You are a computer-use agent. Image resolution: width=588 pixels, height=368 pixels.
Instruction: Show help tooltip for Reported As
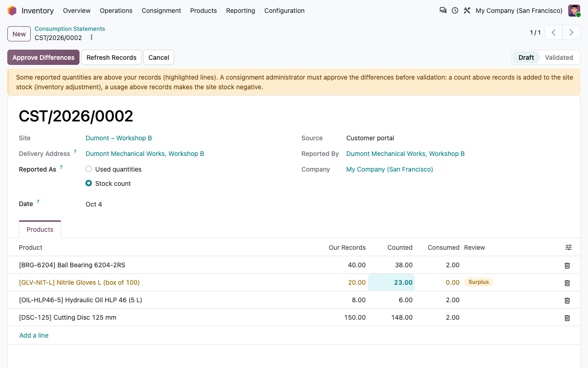(x=61, y=167)
